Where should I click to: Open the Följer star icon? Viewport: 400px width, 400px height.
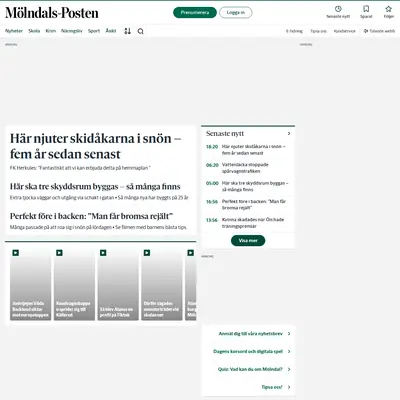[x=388, y=9]
